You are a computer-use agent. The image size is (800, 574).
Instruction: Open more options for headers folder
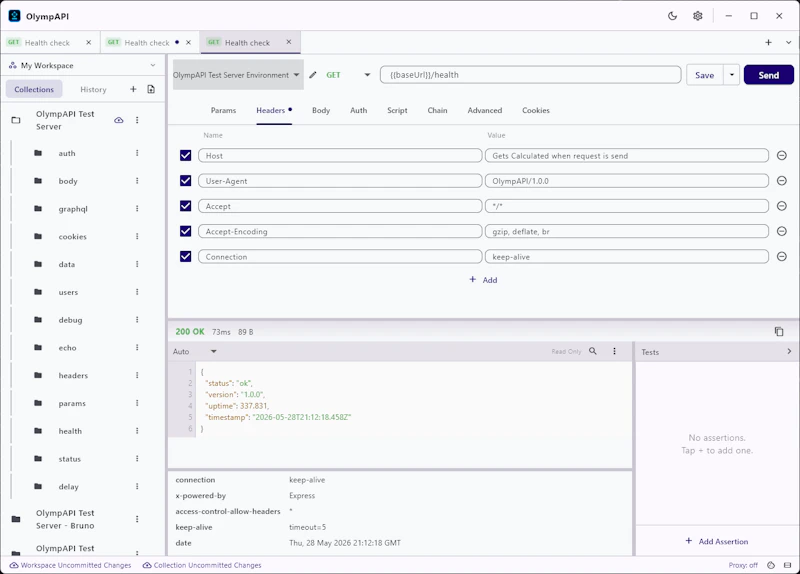(x=137, y=375)
